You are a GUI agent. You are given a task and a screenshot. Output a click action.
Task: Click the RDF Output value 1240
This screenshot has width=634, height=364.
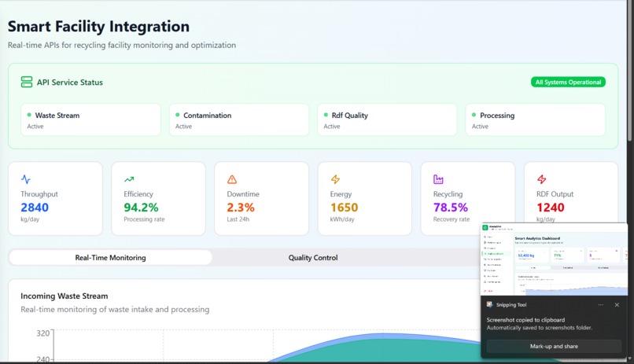(551, 208)
